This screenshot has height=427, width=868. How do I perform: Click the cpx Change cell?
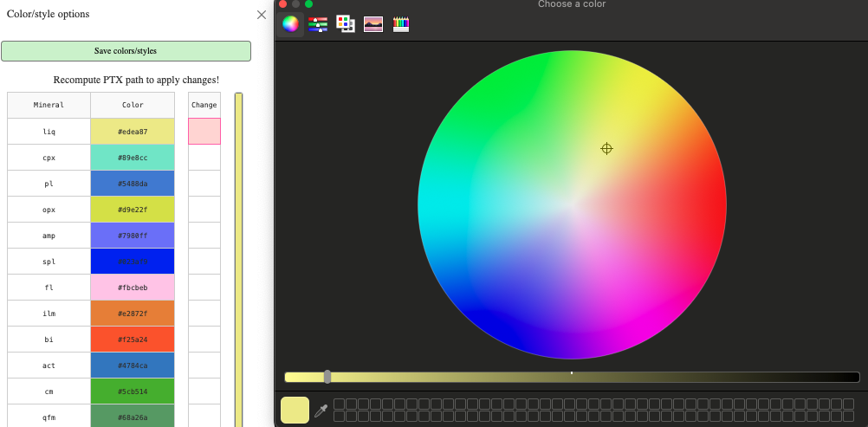pos(204,158)
